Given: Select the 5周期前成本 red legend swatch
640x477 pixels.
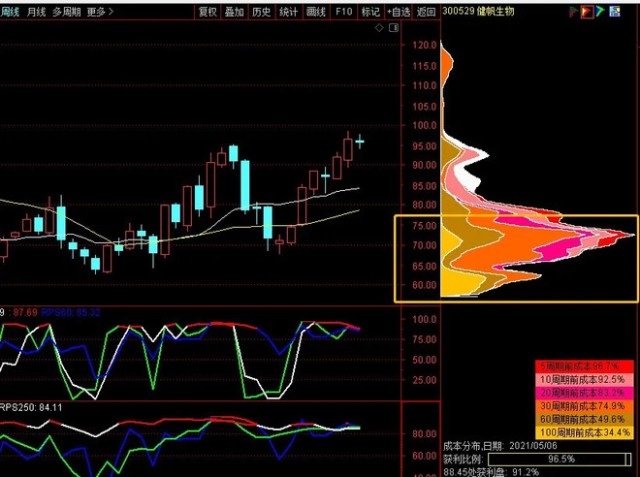Looking at the screenshot, I should [584, 366].
